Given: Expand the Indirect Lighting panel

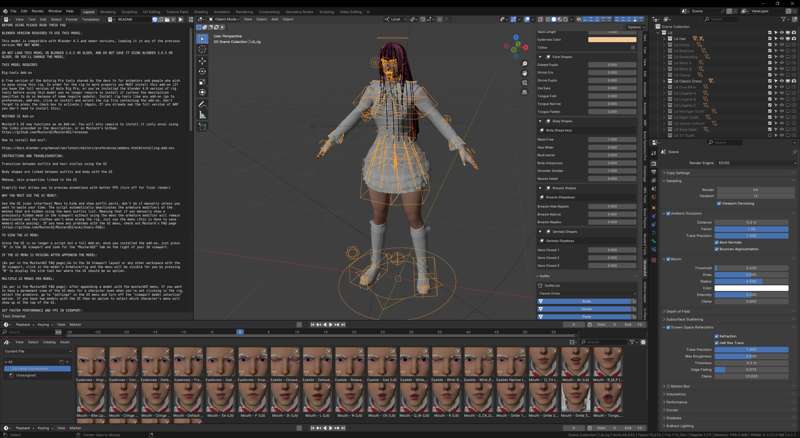Looking at the screenshot, I should [x=680, y=426].
